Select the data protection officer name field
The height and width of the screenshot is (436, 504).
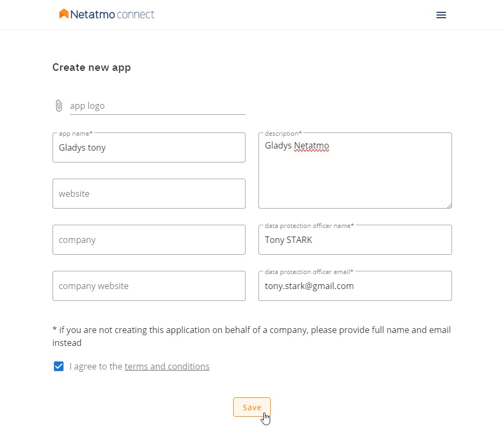pos(355,240)
